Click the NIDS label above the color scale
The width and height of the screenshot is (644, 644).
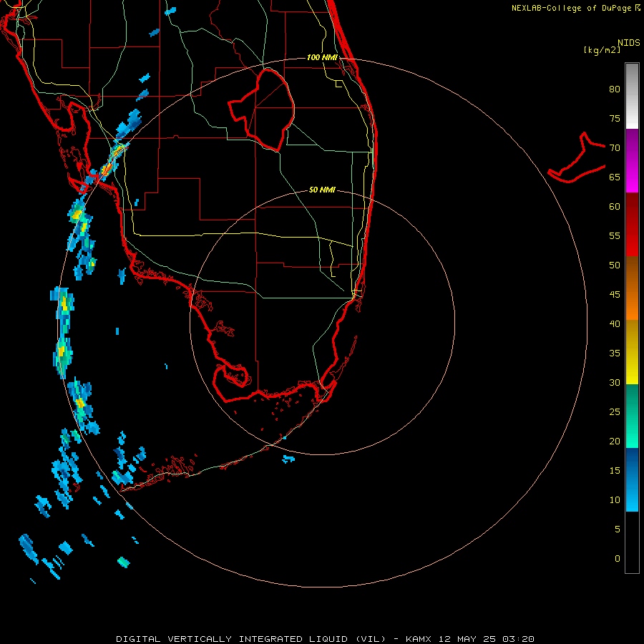pyautogui.click(x=628, y=43)
